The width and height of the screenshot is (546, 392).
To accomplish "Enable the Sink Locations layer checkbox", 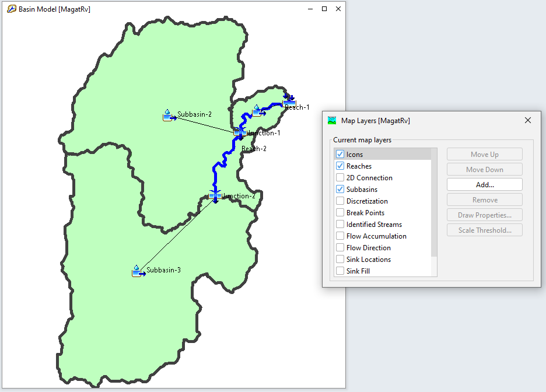I will 340,260.
